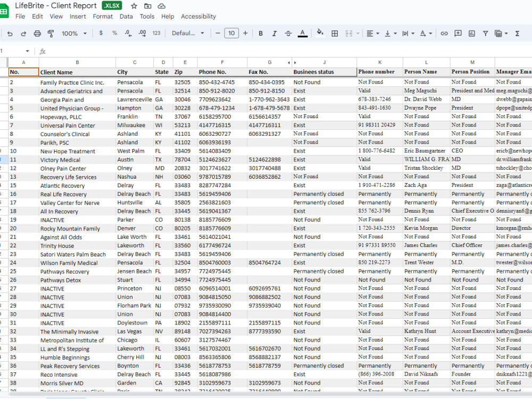Toggle bold formatting
The image size is (532, 399).
click(x=260, y=33)
